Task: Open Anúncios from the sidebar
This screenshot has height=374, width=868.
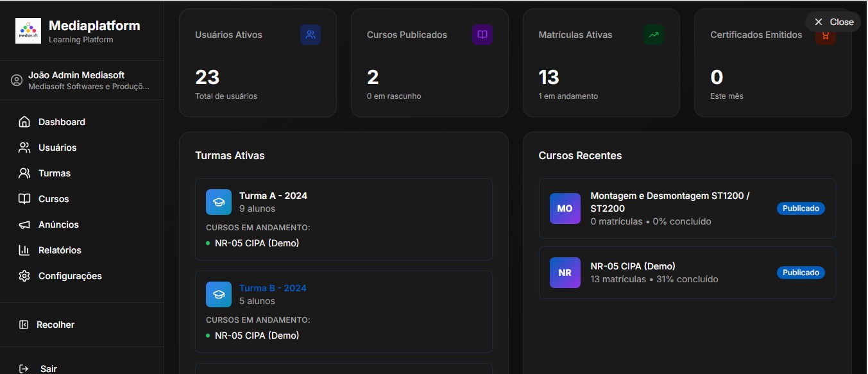Action: click(82, 225)
